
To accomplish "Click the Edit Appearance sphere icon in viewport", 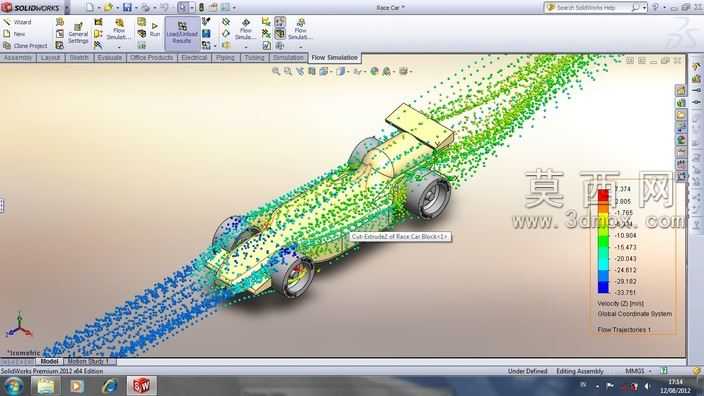I will (x=374, y=71).
